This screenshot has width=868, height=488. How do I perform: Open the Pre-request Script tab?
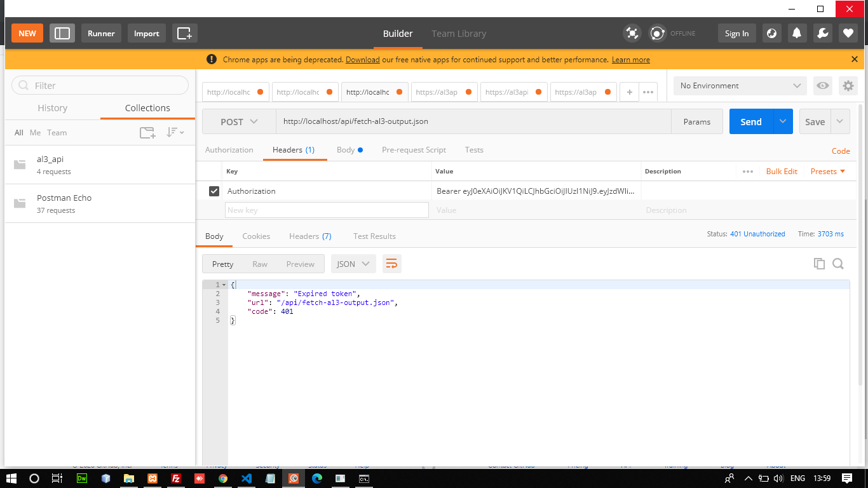414,150
